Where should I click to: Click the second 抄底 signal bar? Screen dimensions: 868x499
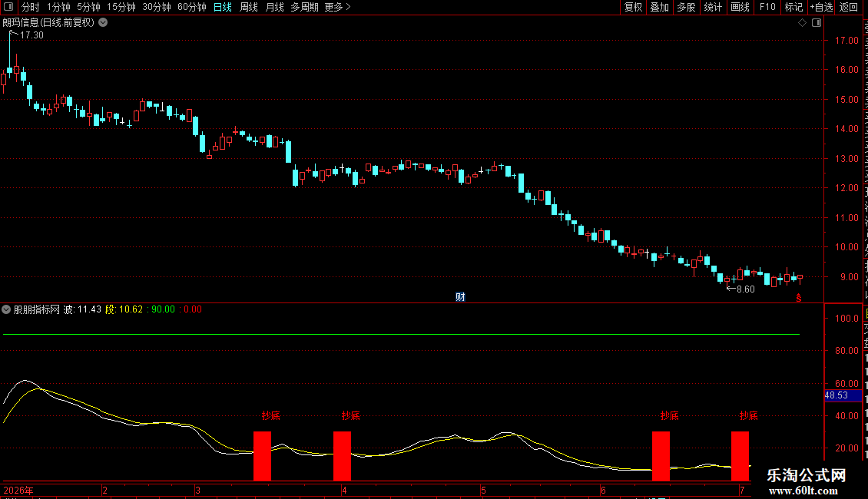pos(342,456)
